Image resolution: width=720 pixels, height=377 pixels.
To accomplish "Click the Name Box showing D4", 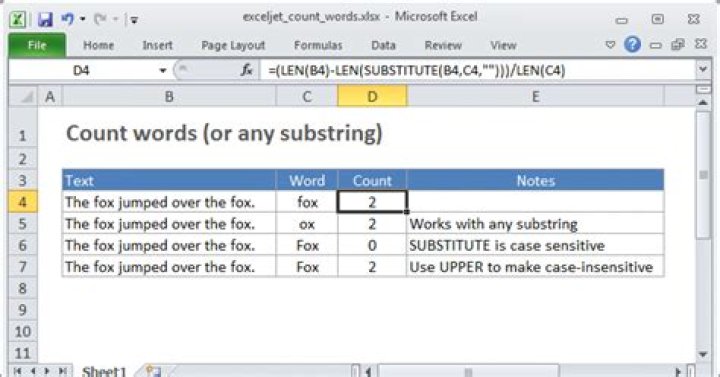I will (x=81, y=71).
